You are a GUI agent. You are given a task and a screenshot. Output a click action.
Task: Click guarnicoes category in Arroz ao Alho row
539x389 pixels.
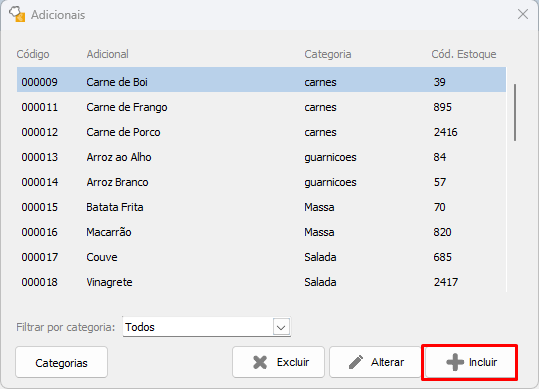330,158
